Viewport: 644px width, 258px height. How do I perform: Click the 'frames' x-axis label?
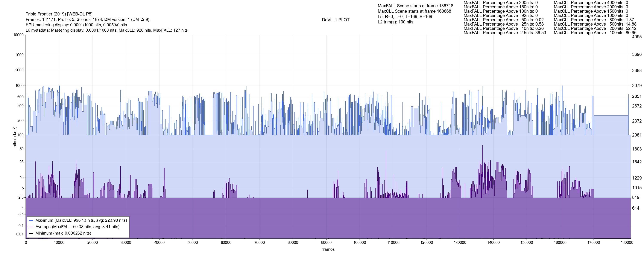click(x=328, y=249)
